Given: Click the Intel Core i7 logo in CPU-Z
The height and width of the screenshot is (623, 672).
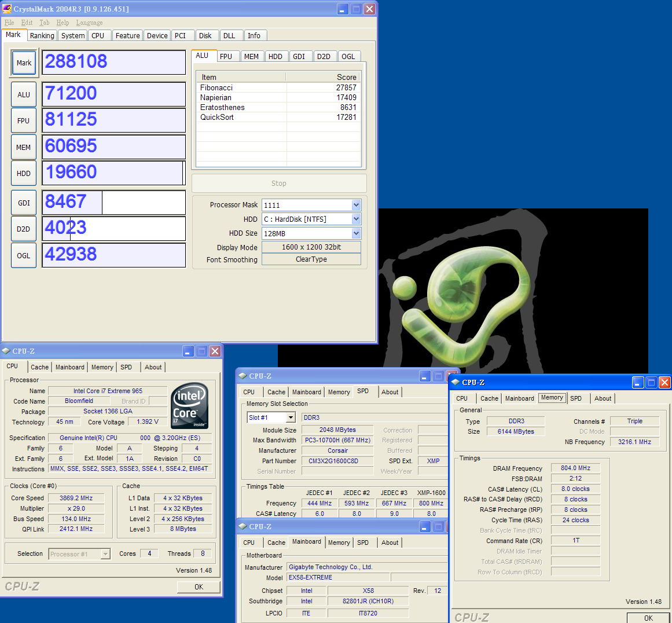Looking at the screenshot, I should [190, 405].
